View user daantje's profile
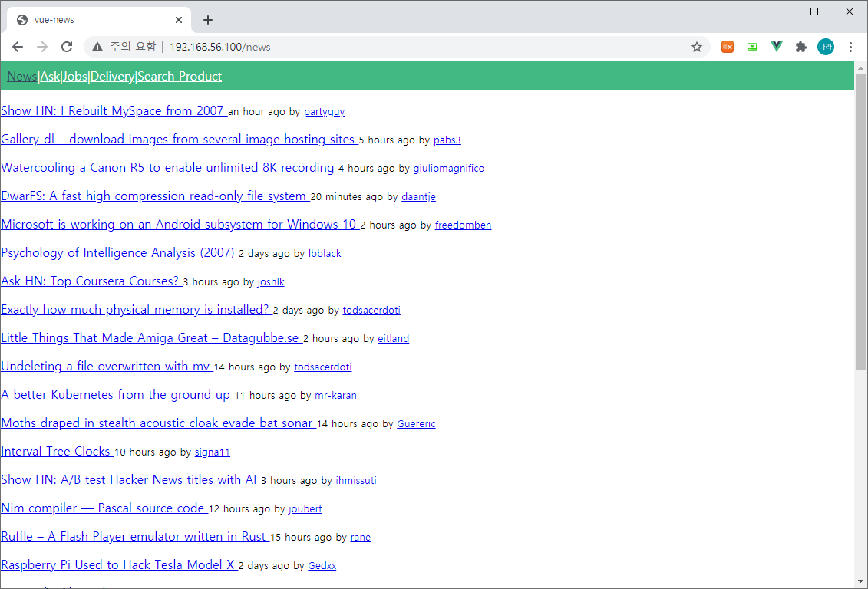 pos(418,197)
